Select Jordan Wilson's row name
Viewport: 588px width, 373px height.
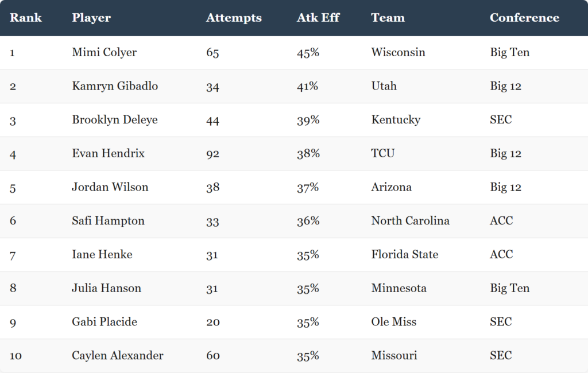110,187
